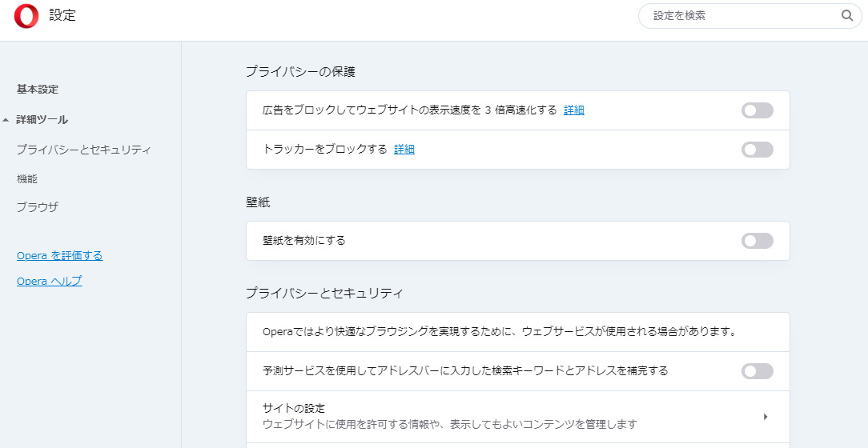The image size is (868, 448).
Task: Go to ブラウザ sidebar section
Action: (38, 207)
